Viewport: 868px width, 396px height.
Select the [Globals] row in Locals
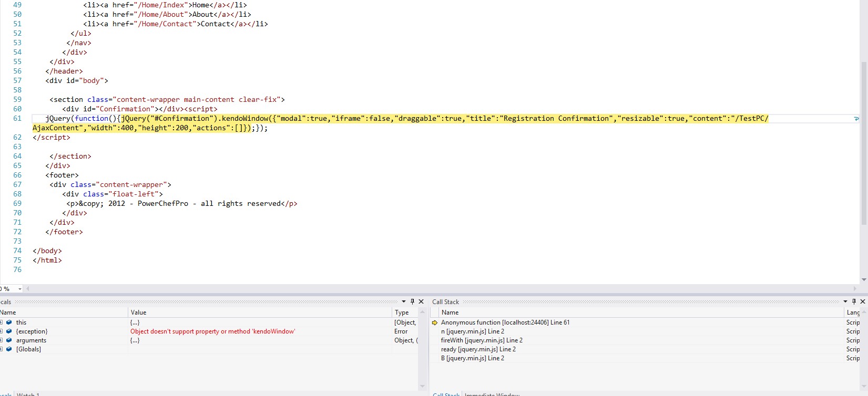pyautogui.click(x=209, y=349)
